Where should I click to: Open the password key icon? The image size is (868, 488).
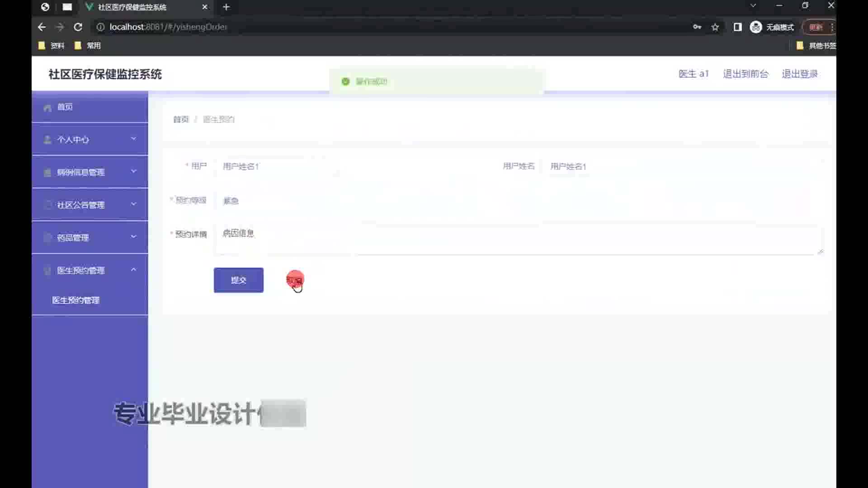pyautogui.click(x=697, y=27)
